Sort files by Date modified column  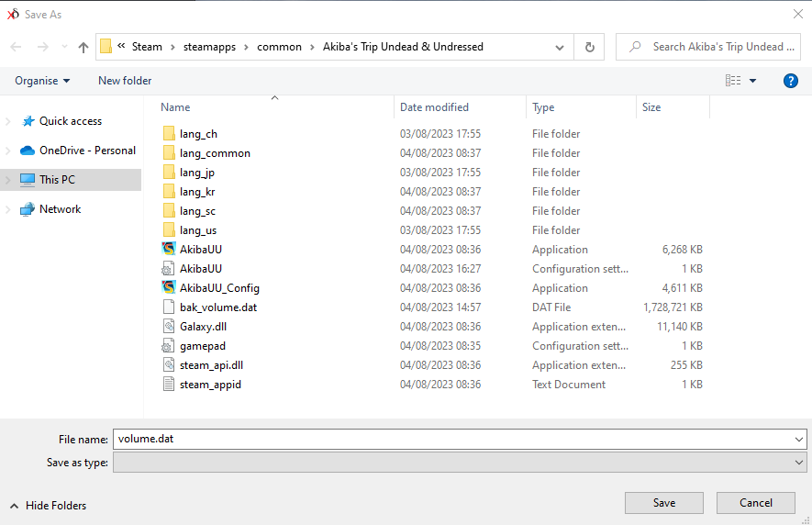pyautogui.click(x=434, y=107)
